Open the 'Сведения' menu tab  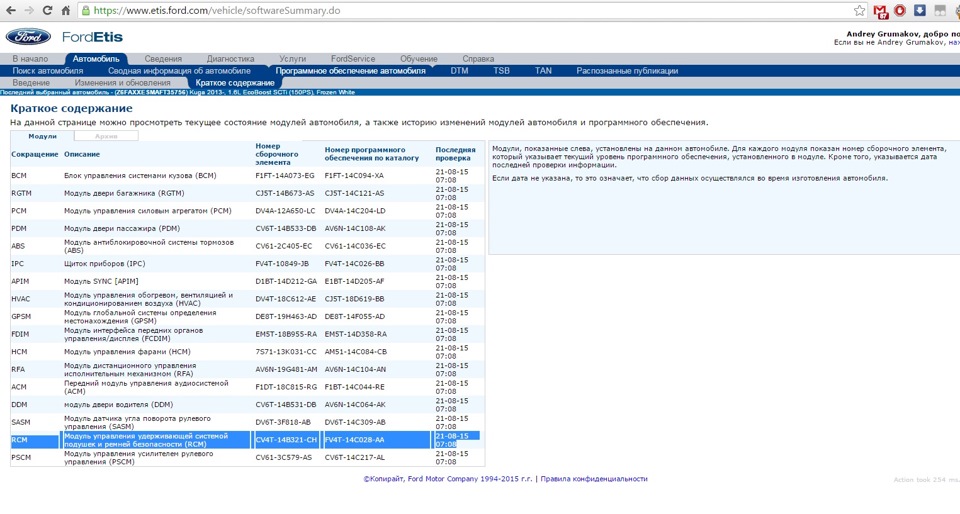click(x=163, y=59)
